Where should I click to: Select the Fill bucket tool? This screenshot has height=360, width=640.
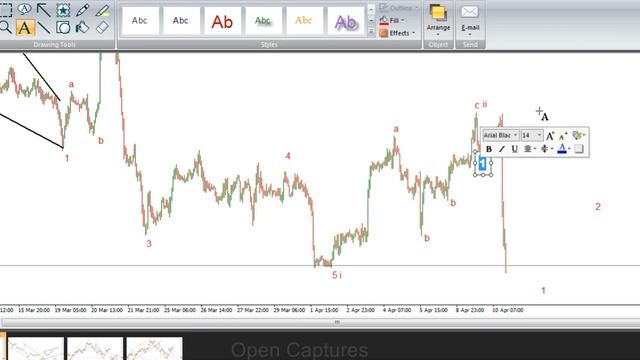(82, 28)
